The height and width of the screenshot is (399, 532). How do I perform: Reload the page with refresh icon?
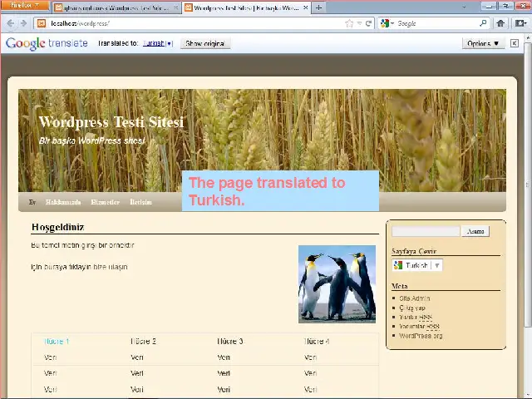click(x=368, y=23)
